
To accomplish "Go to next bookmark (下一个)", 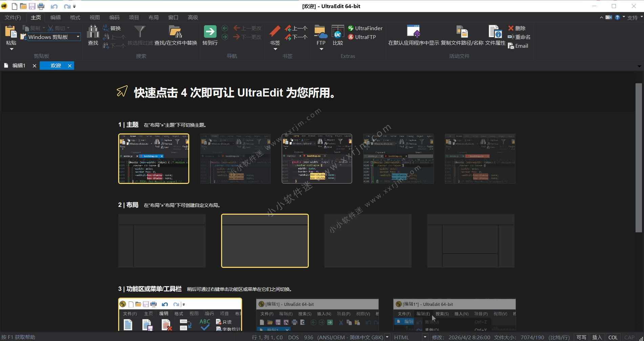I will 296,37.
